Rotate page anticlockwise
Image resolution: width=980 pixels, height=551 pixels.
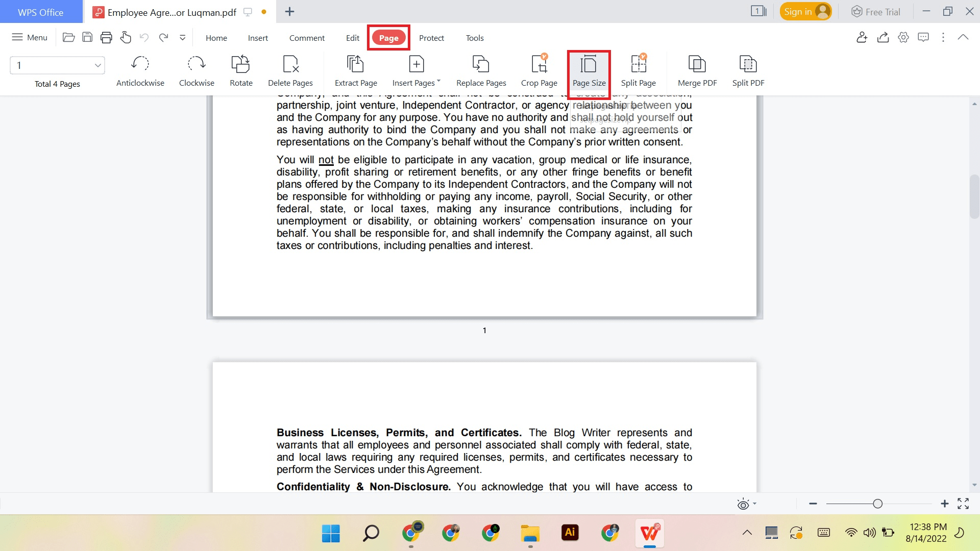pos(140,70)
